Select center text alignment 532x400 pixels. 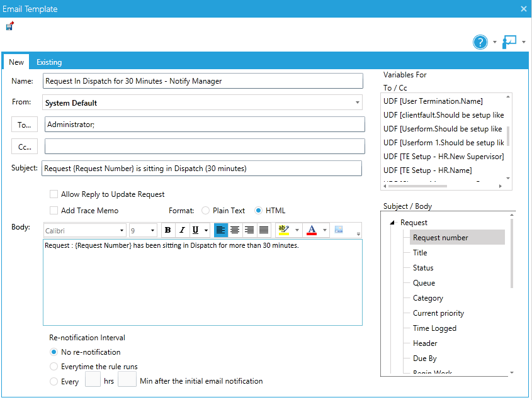point(235,230)
